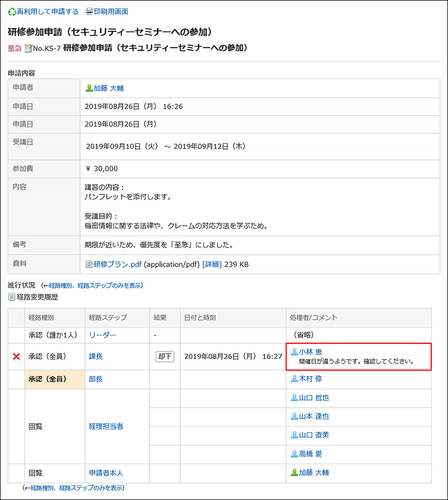448x500 pixels.
Task: Click the PDF file icon beside 研修プラン.pdf
Action: click(89, 264)
